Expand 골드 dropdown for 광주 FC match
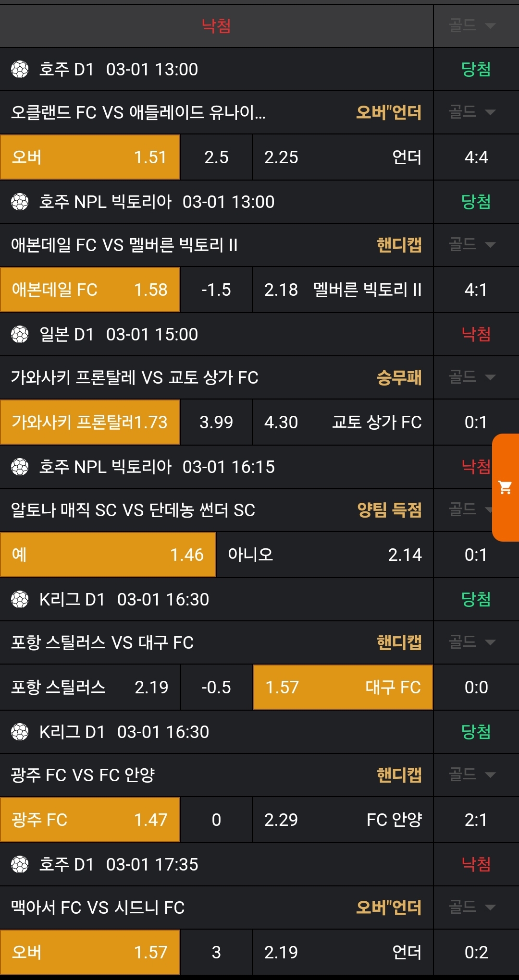Image resolution: width=519 pixels, height=980 pixels. (x=472, y=774)
